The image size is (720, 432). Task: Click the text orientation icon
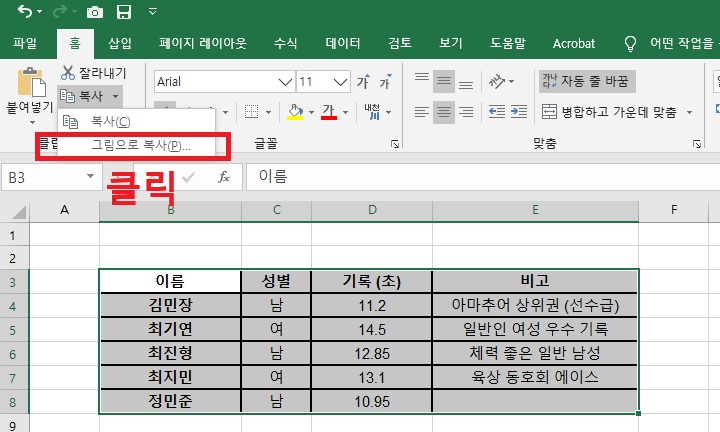(x=497, y=81)
